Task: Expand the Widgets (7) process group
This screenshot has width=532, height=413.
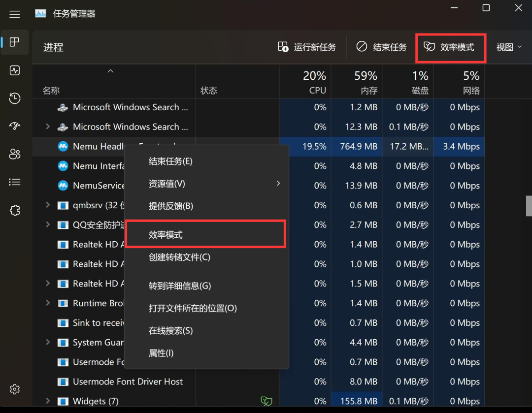Action: tap(47, 401)
